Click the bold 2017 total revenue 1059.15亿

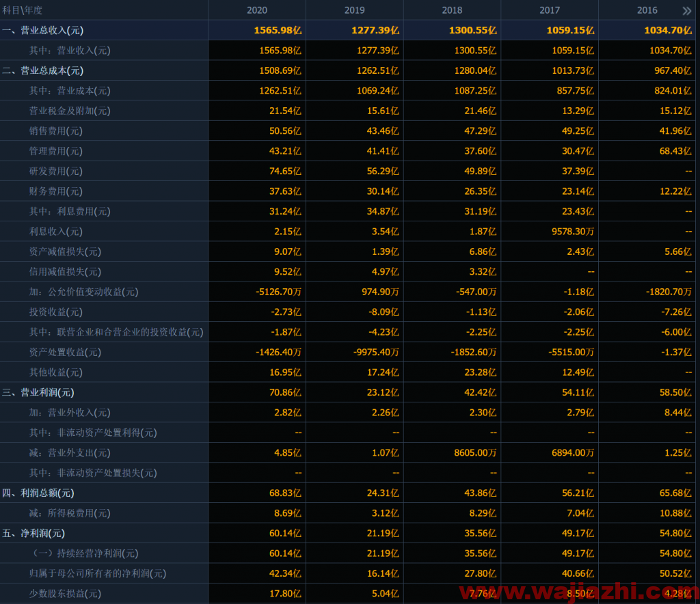click(x=570, y=30)
